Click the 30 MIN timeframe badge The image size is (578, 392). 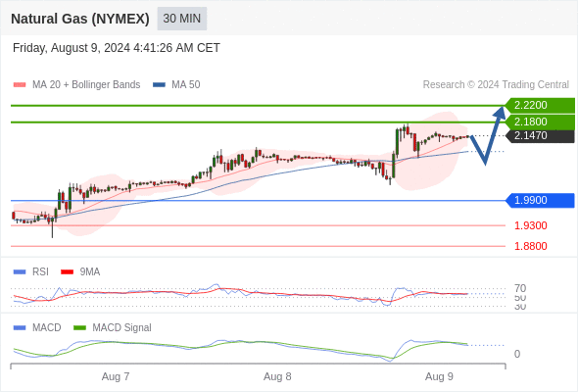coord(182,19)
